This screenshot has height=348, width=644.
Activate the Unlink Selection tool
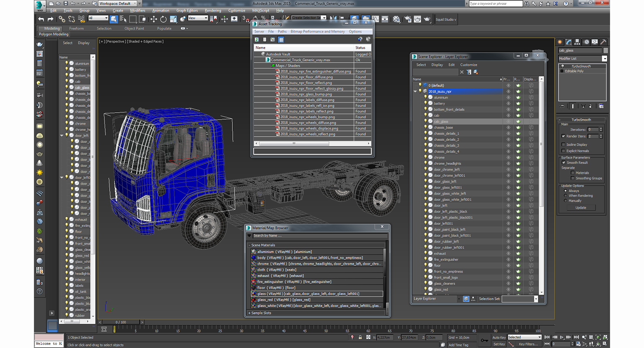pyautogui.click(x=72, y=19)
